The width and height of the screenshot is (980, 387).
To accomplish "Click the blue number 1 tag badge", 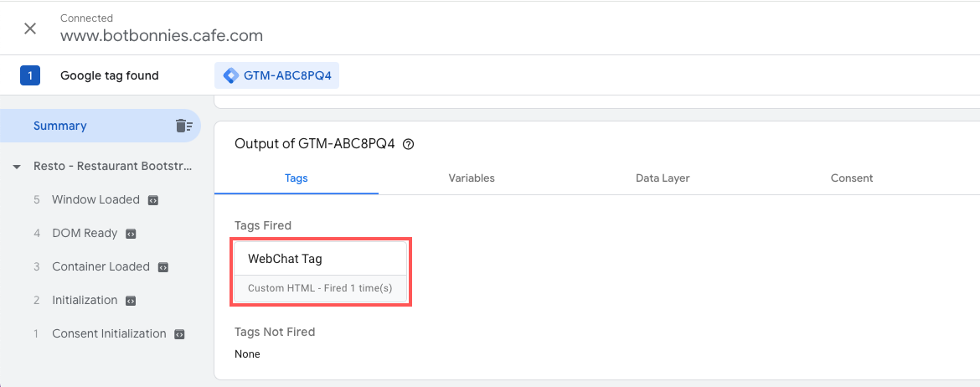I will (30, 75).
